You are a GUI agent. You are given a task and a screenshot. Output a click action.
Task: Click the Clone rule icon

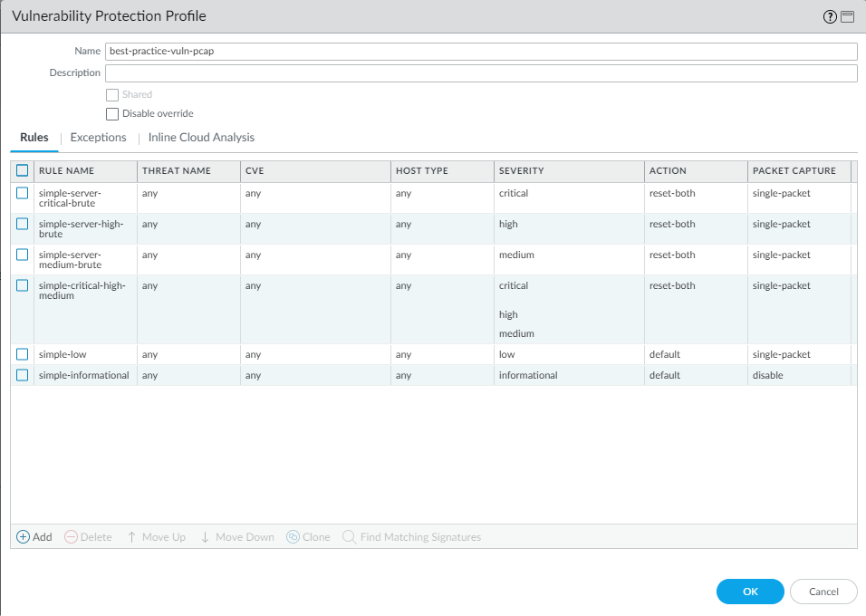(x=293, y=537)
